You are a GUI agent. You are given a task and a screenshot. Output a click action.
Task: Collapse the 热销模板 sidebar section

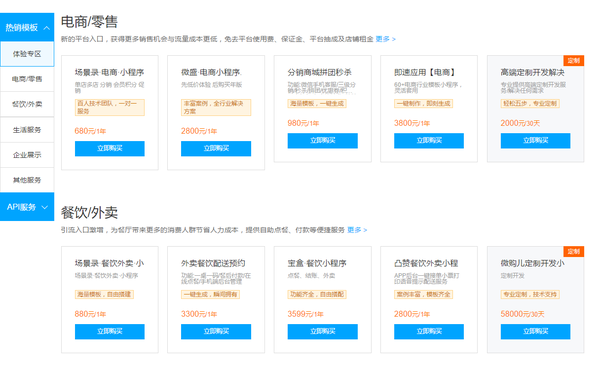point(27,28)
